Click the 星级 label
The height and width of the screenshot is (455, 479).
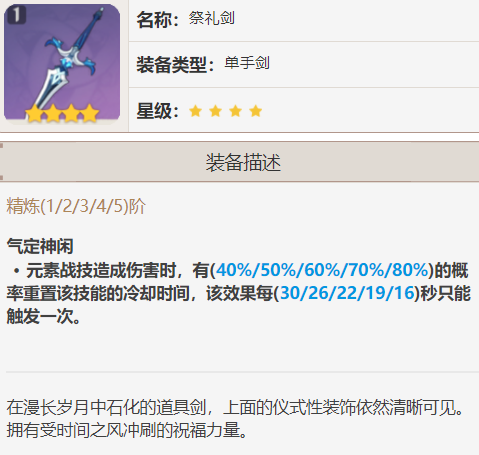point(157,111)
